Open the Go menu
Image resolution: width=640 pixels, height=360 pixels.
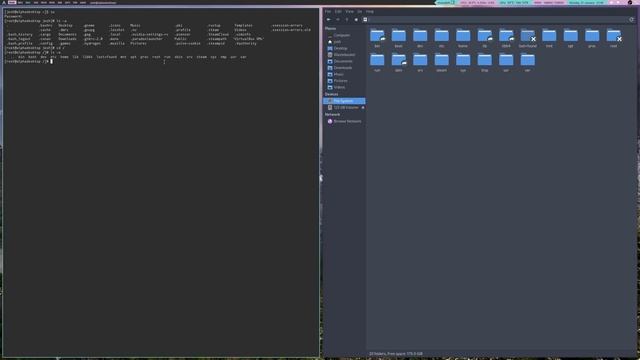click(360, 11)
